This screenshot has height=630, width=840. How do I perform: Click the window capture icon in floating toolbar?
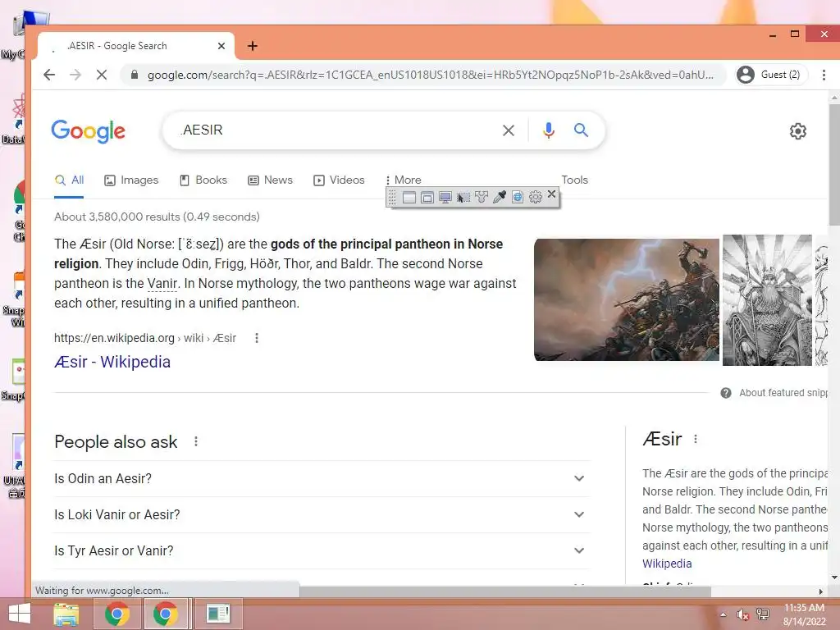click(409, 198)
